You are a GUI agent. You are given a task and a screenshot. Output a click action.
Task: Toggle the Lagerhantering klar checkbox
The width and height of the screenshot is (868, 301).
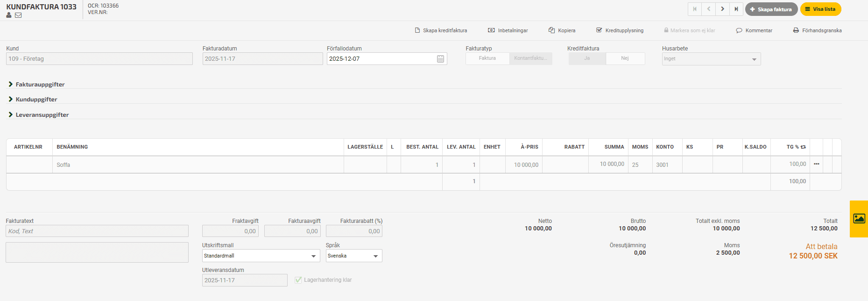[x=298, y=280]
